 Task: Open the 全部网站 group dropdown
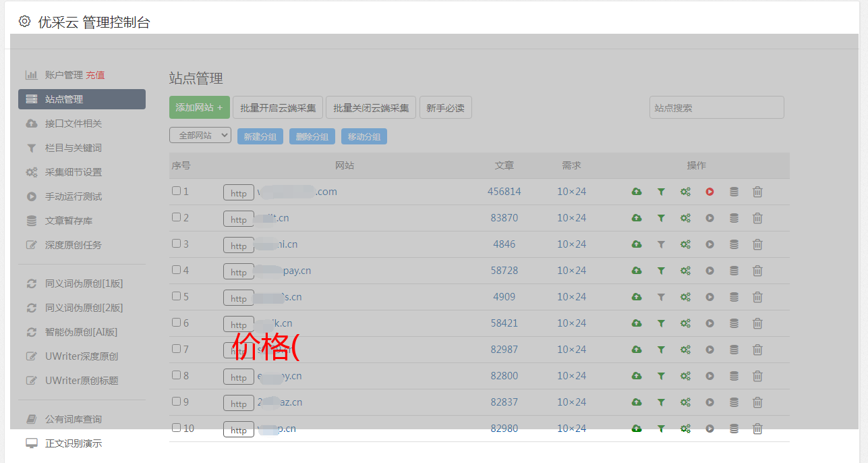tap(200, 136)
